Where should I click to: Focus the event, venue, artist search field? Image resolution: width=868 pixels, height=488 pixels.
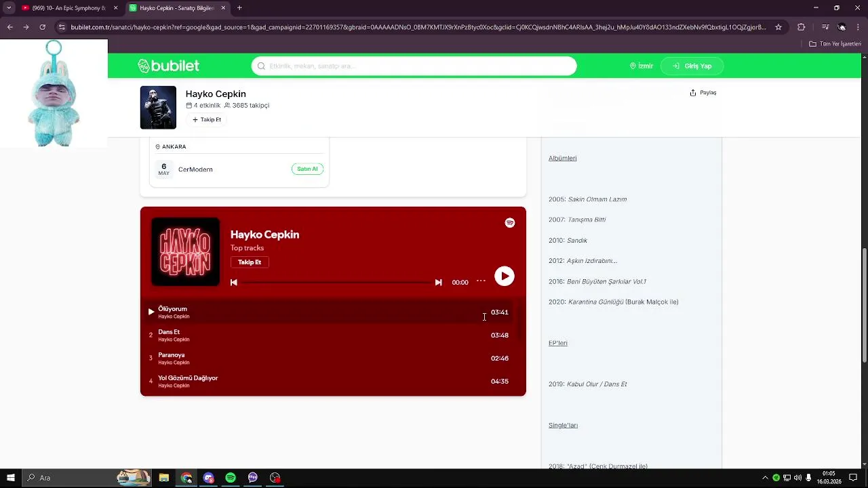tap(414, 66)
